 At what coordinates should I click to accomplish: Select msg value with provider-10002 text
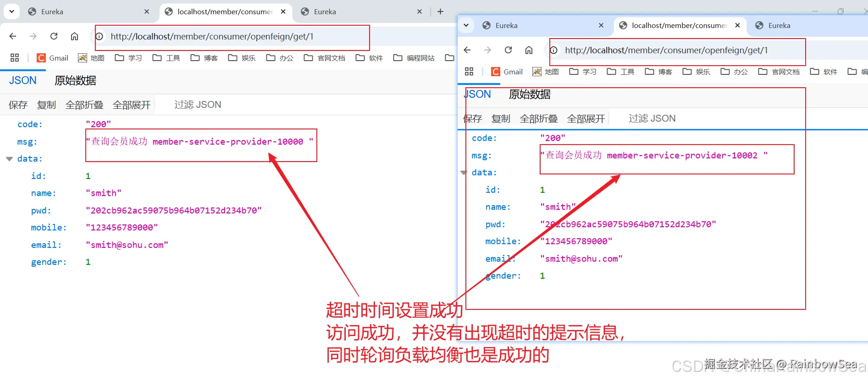point(654,155)
